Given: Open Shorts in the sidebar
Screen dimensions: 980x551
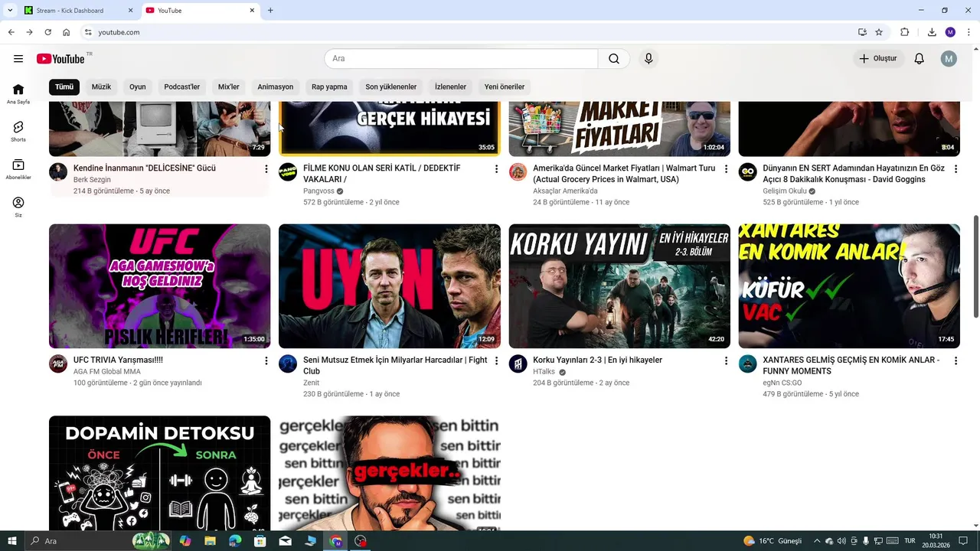Looking at the screenshot, I should (18, 132).
